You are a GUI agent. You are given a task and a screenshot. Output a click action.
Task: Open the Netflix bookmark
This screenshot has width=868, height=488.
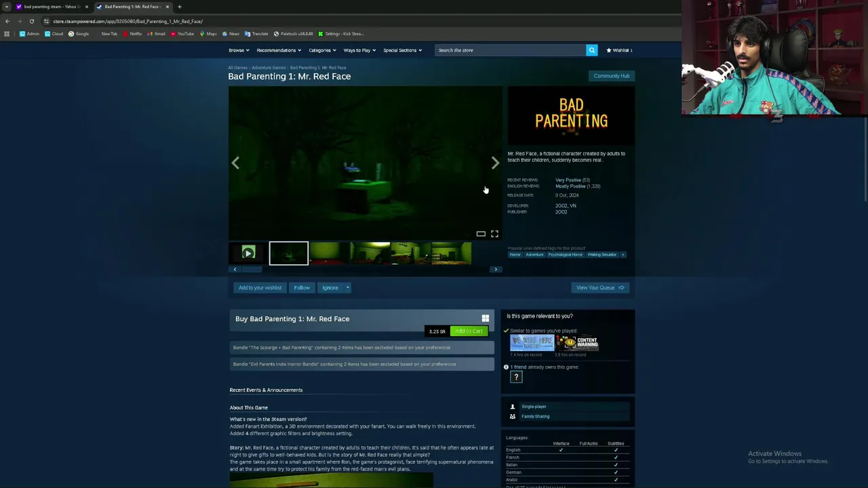coord(132,34)
